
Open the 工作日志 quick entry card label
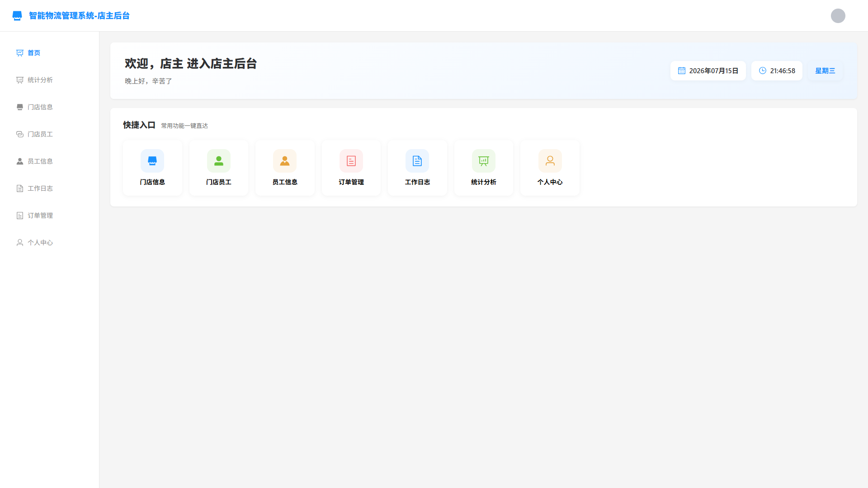[x=417, y=182]
